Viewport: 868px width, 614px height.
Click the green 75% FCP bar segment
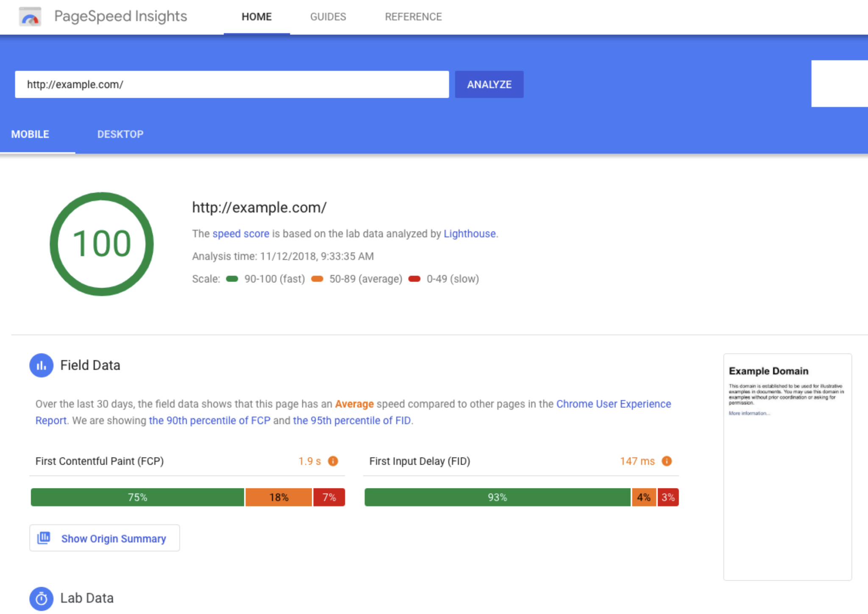[x=137, y=497]
